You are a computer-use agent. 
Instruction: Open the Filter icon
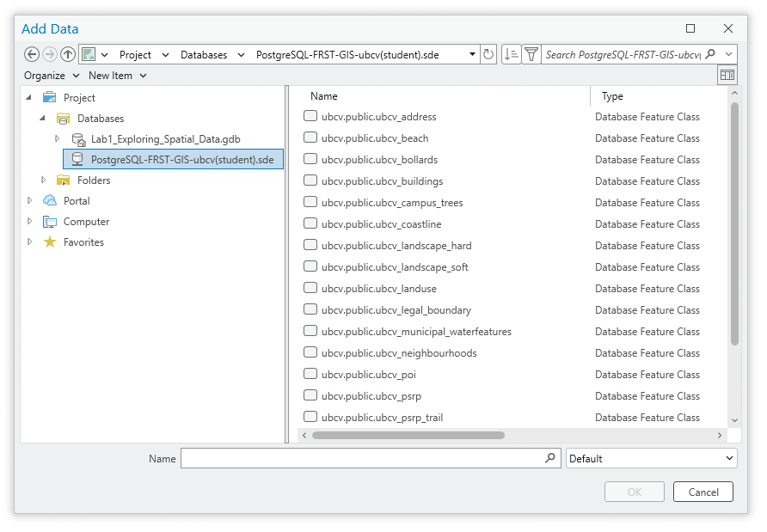[531, 54]
